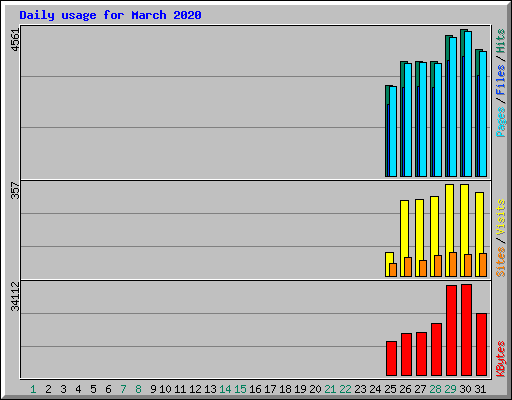Click the orange 'Sites' legend label
This screenshot has width=512, height=400.
click(x=500, y=262)
